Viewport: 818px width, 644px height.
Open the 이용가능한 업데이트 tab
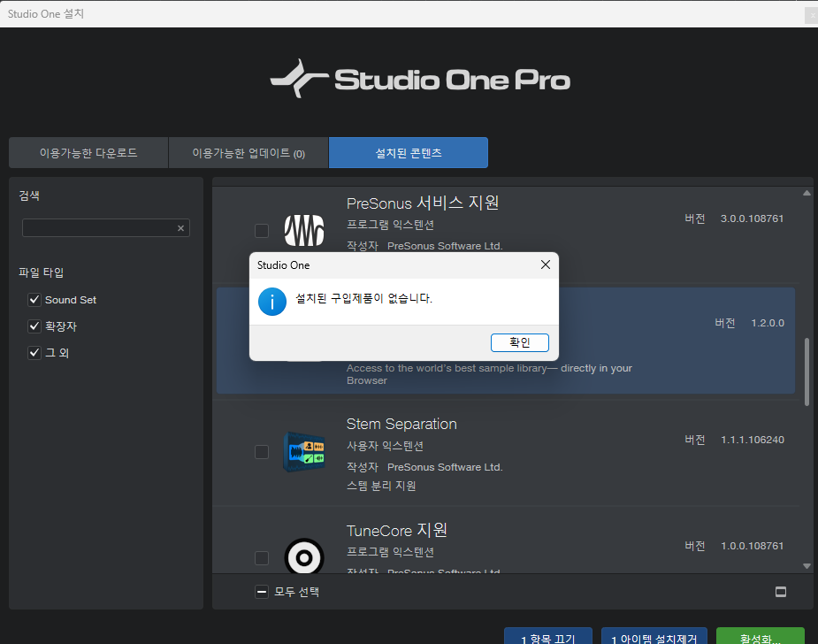248,153
